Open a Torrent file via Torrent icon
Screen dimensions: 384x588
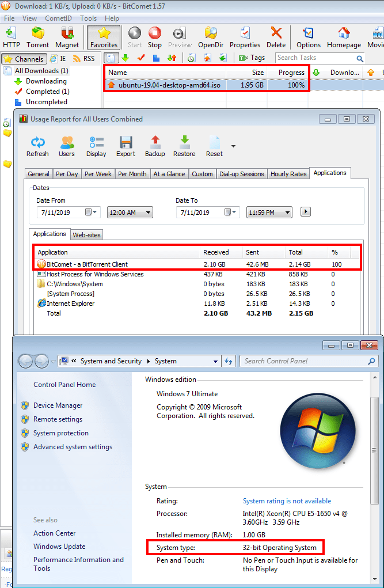[x=37, y=37]
